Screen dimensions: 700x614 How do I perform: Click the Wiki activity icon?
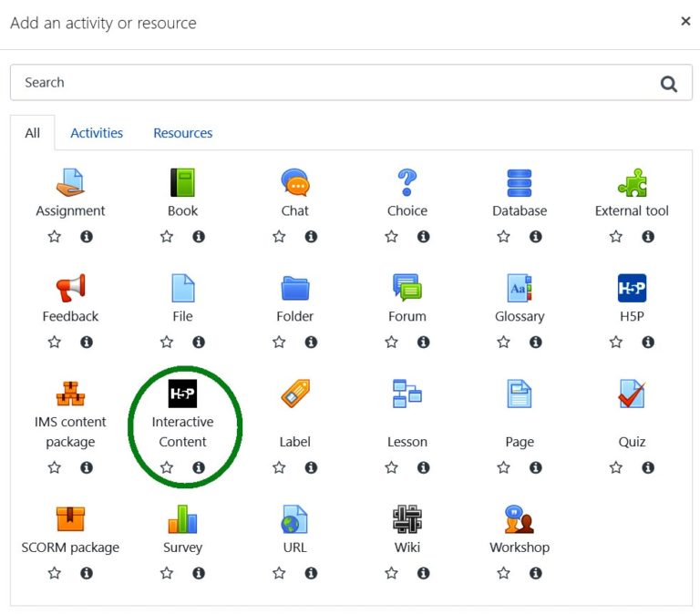[407, 519]
